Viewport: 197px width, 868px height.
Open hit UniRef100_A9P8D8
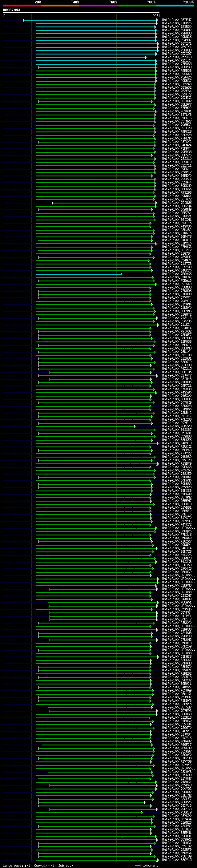(177, 33)
